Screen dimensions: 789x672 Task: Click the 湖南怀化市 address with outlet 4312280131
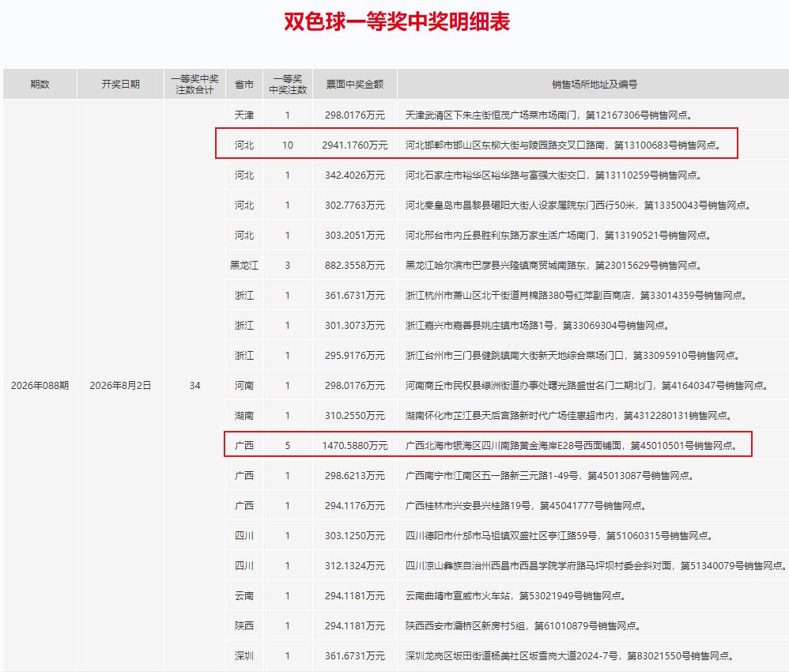(x=569, y=416)
